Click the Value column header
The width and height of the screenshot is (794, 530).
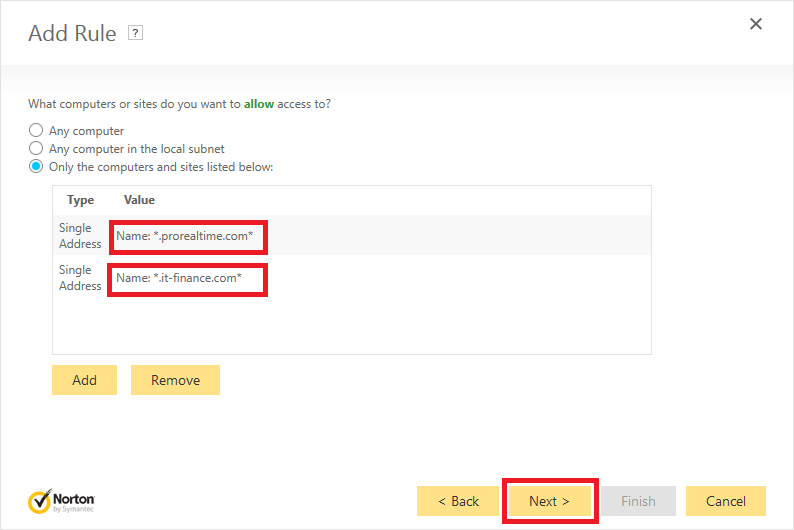(x=139, y=200)
